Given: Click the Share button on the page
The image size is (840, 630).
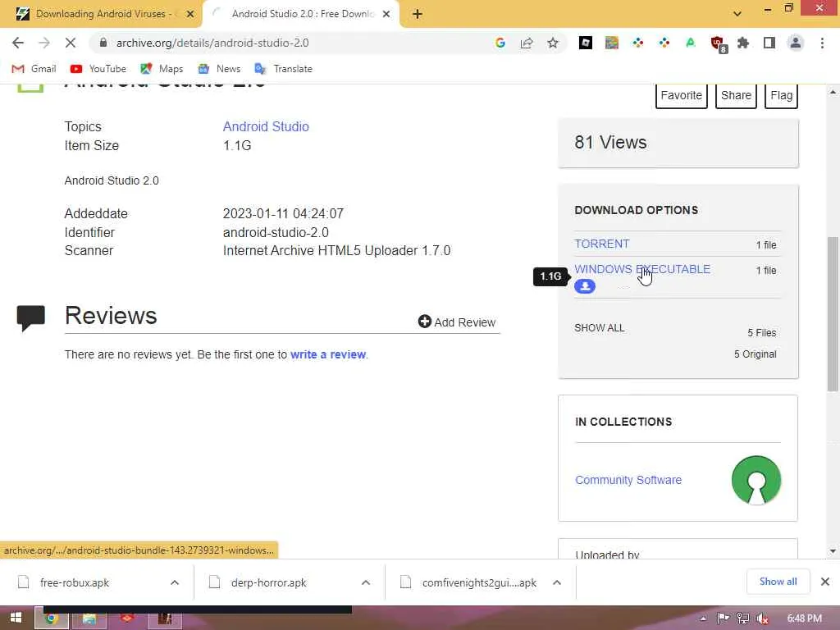Looking at the screenshot, I should tap(736, 95).
